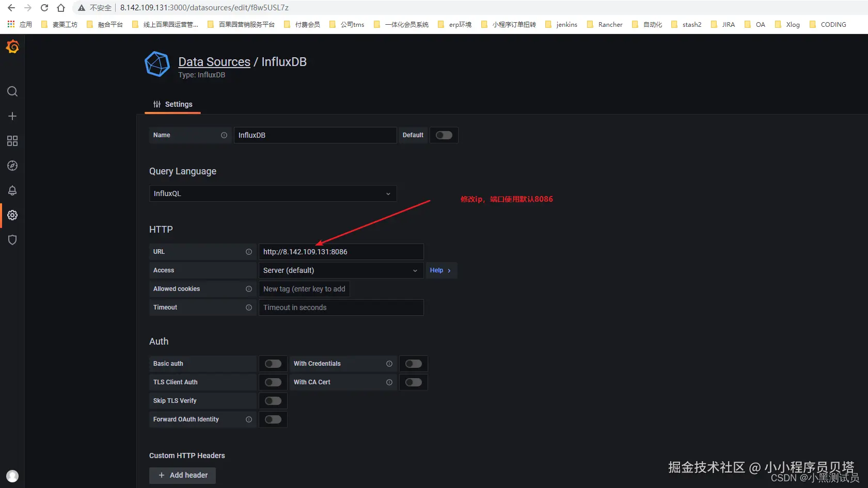The height and width of the screenshot is (488, 868).
Task: Click the Allowed cookies tag input
Action: (304, 289)
